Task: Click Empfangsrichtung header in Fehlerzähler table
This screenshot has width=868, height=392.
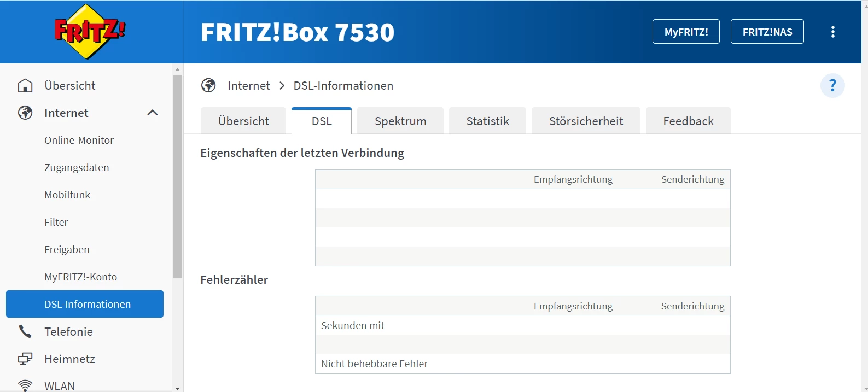Action: pyautogui.click(x=573, y=306)
